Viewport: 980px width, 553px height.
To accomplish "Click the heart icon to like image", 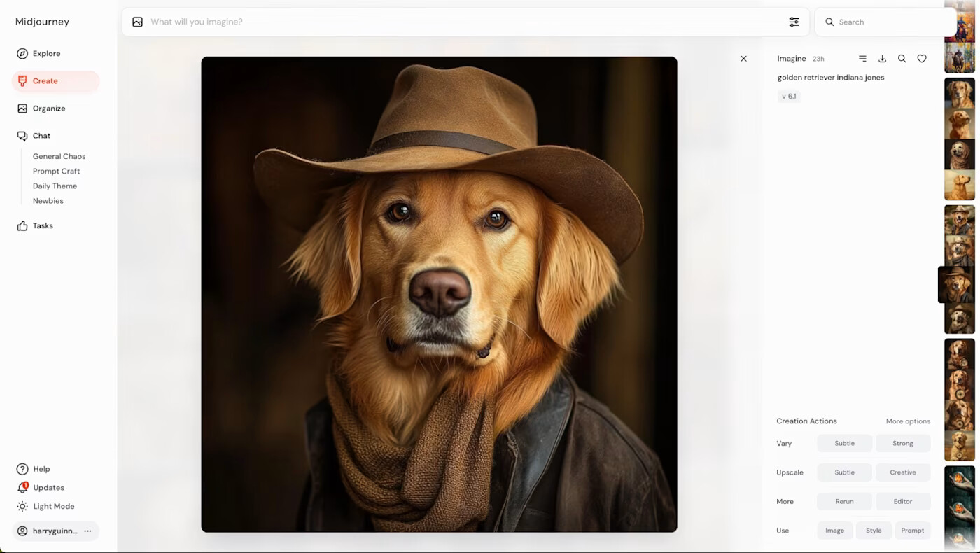I will pyautogui.click(x=922, y=59).
